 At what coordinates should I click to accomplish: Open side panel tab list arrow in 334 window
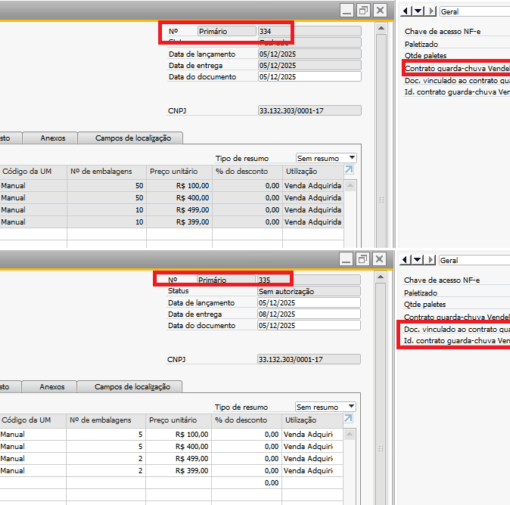pos(418,11)
